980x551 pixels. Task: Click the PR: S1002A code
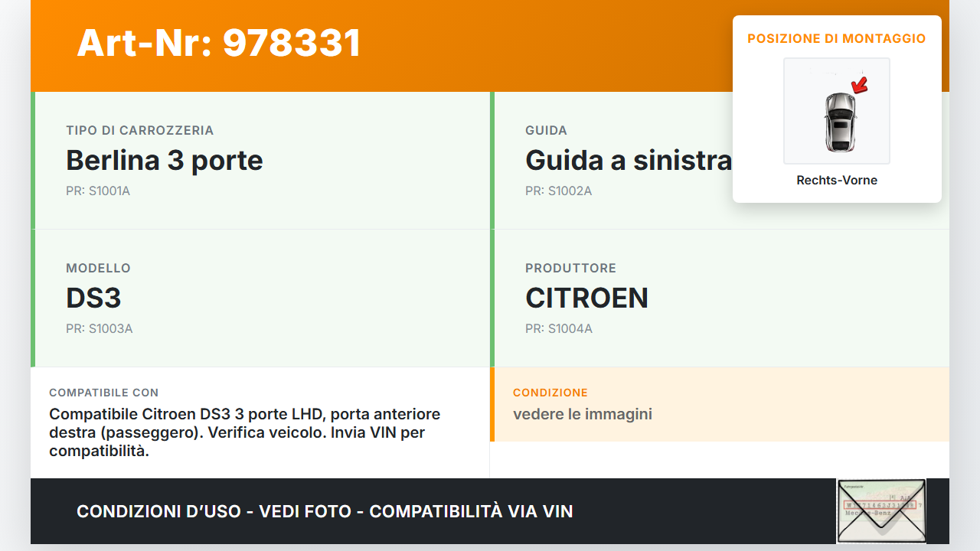[558, 191]
